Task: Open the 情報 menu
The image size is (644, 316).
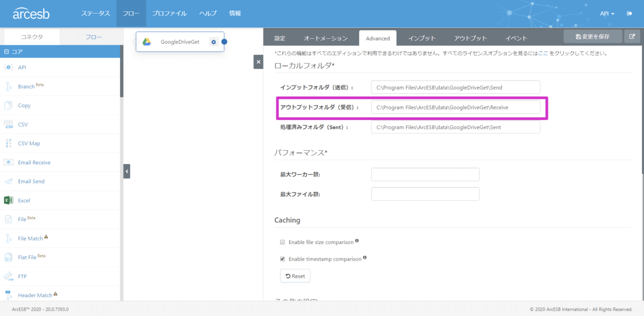Action: pos(235,13)
